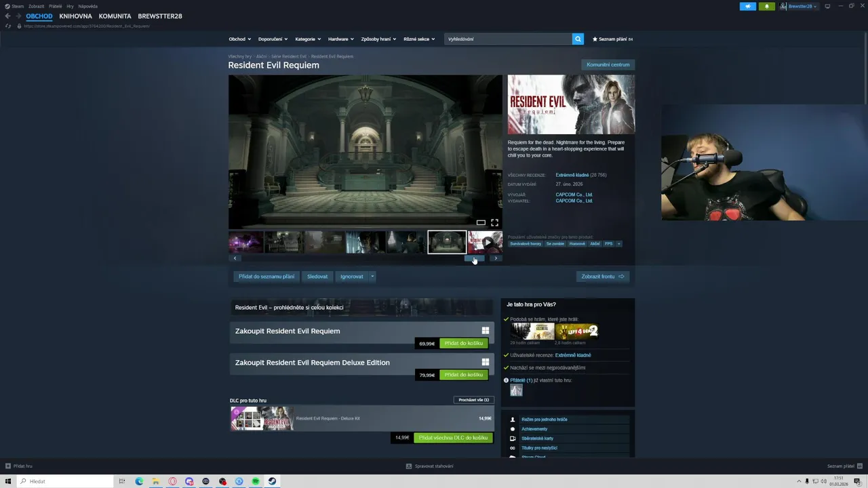Switch to the KOMUNITA tab
The image size is (868, 488).
point(115,16)
